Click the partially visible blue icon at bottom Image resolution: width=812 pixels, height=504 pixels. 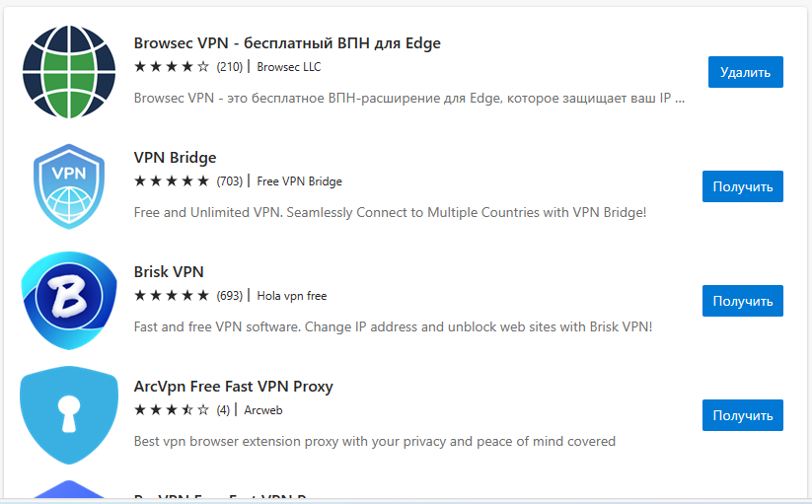[x=69, y=489]
